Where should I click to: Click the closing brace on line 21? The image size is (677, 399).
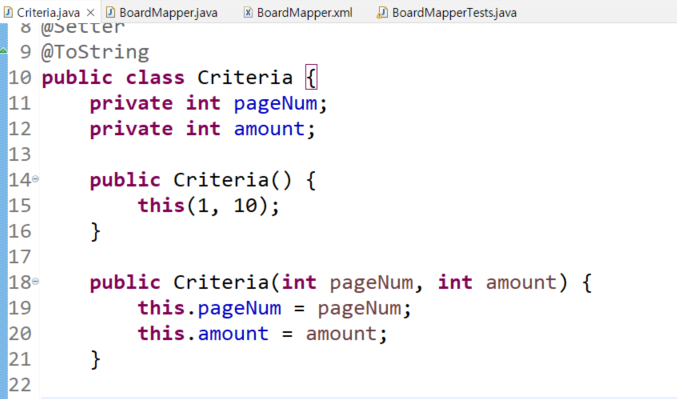click(x=95, y=360)
